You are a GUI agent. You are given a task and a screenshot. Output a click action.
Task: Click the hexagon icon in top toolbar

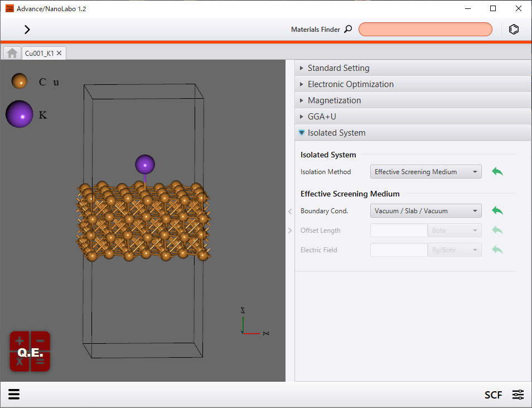pos(514,30)
